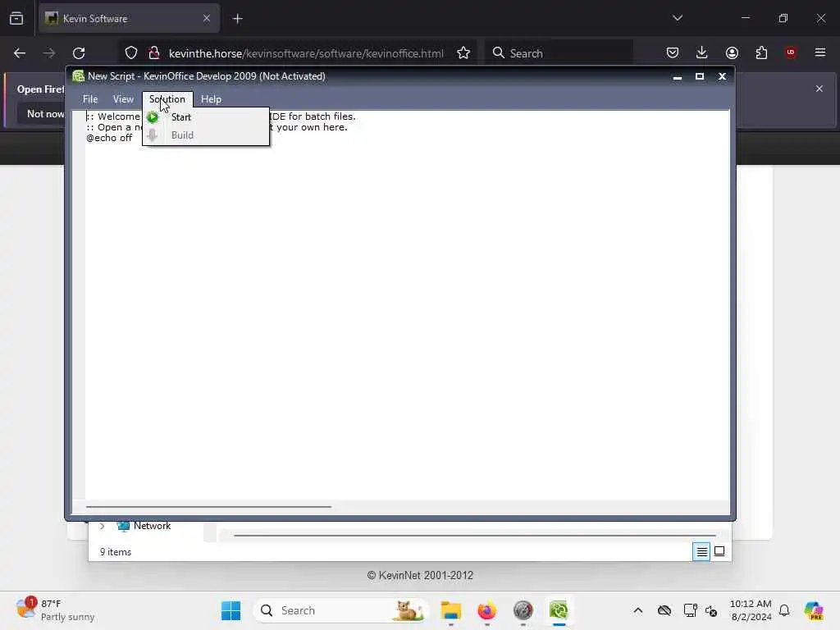Open the Firefox hamburger application menu
Viewport: 840px width, 630px height.
[x=820, y=52]
